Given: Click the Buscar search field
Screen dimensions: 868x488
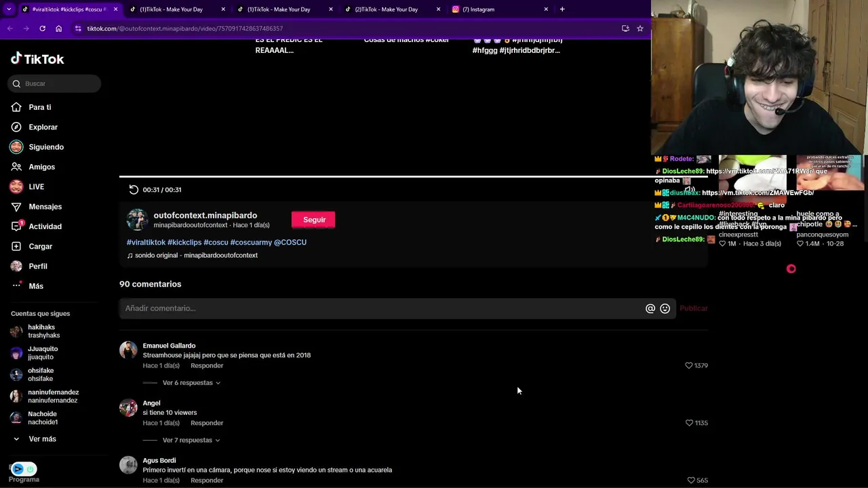Looking at the screenshot, I should tap(54, 83).
